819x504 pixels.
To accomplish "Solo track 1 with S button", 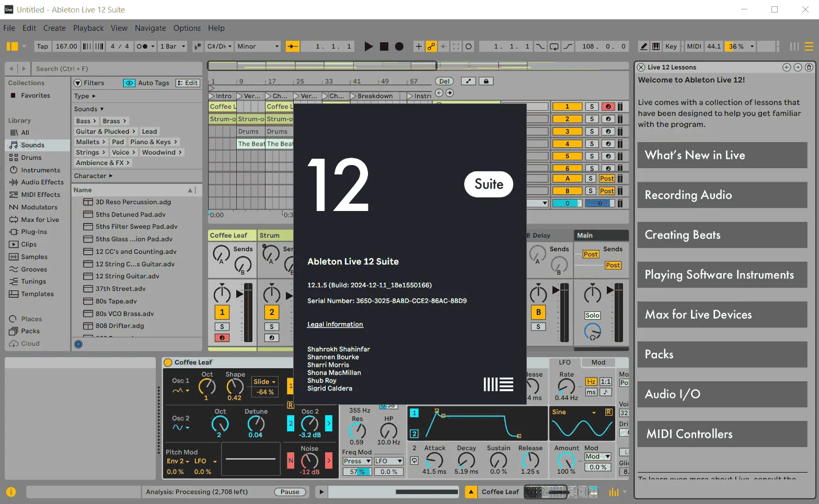I will tap(592, 107).
